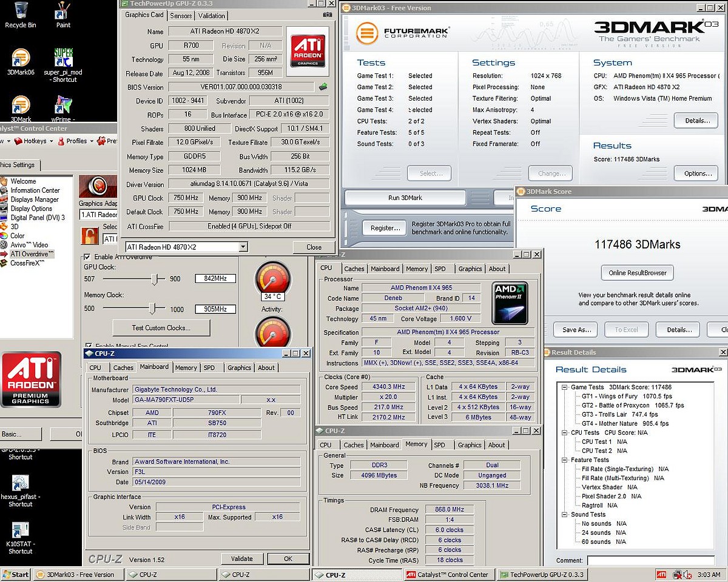Click the BIOS save chip icon in GPU-Z
The image size is (728, 582).
point(324,87)
